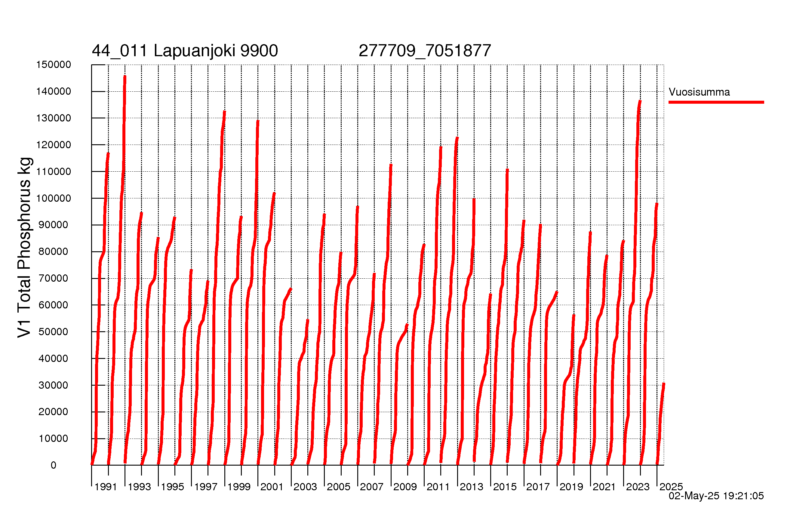Click the x-axis year label 1995
This screenshot has height=511, width=812.
click(172, 487)
